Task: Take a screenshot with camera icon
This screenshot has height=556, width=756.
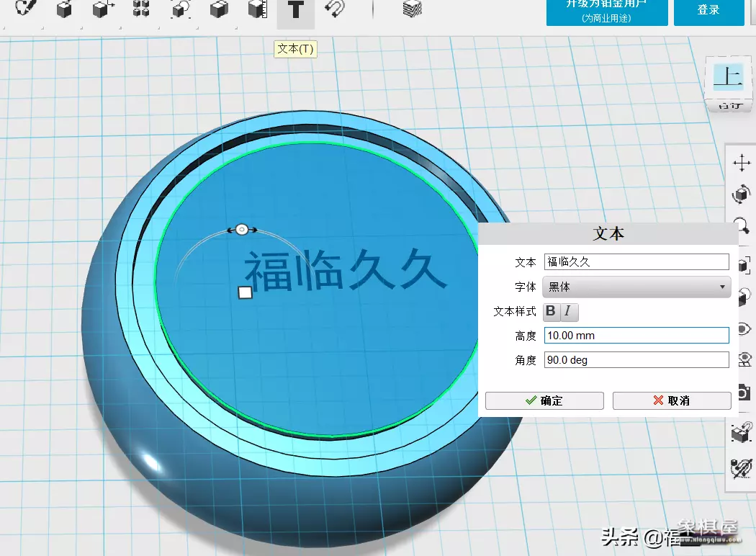Action: [x=743, y=393]
